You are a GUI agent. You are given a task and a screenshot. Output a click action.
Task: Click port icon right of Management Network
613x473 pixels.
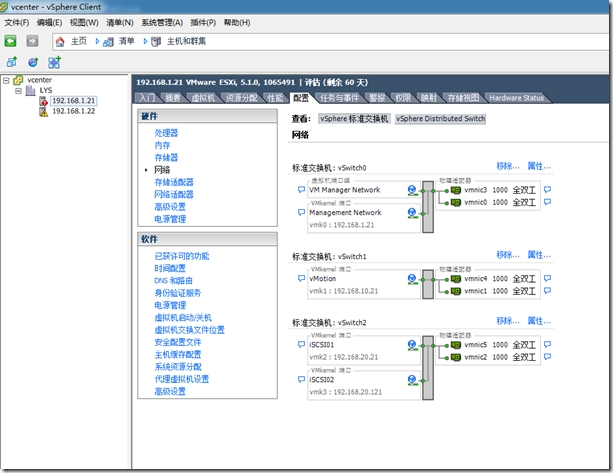412,213
